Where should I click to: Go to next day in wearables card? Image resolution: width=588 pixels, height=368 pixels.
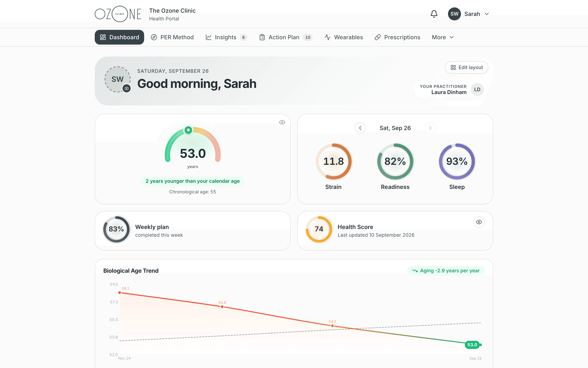click(x=430, y=128)
